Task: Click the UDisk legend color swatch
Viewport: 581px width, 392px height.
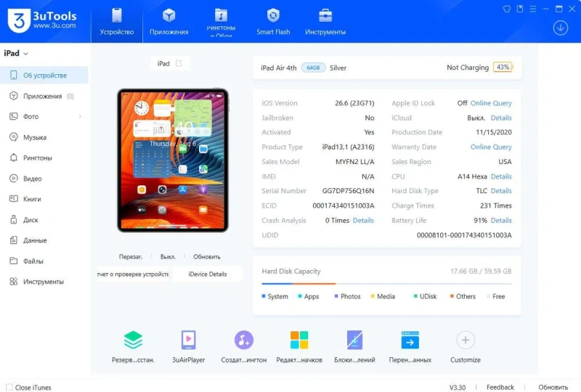Action: (x=415, y=296)
